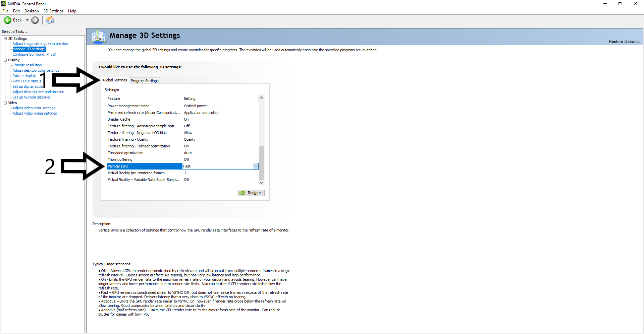Click the Vertical sync value field showing Fast
Image resolution: width=644 pixels, height=334 pixels.
tap(218, 166)
